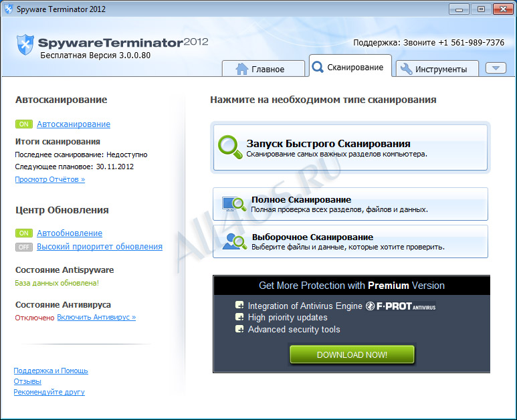Click bullet icon beside Integration of Antivirus Engine
Viewport: 517px width, 420px height.
pos(239,305)
